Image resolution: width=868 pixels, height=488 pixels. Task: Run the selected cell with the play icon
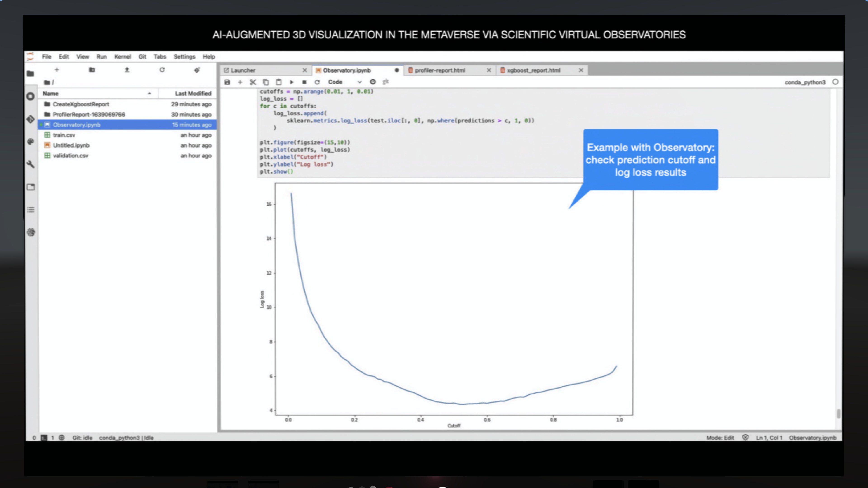pyautogui.click(x=291, y=82)
